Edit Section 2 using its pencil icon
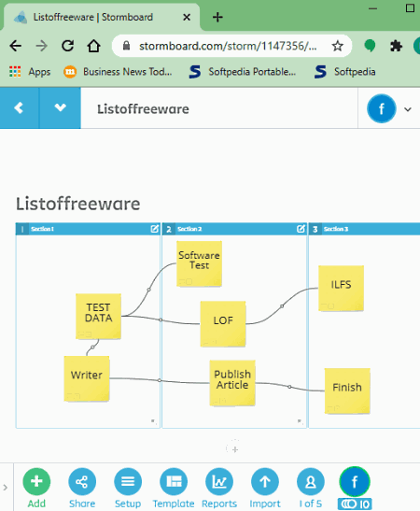 tap(301, 229)
